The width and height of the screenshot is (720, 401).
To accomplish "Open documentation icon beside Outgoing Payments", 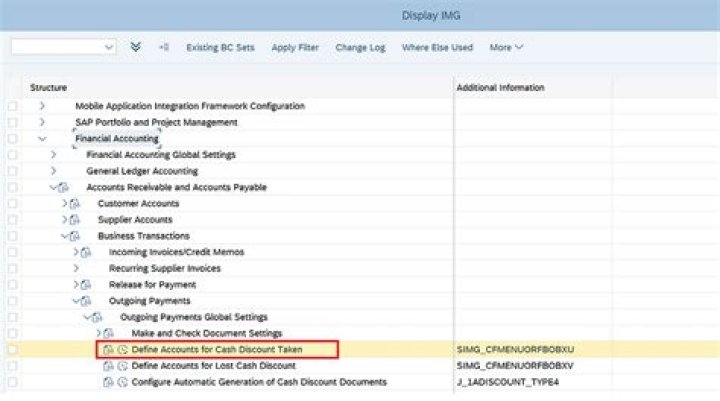I will pyautogui.click(x=86, y=301).
